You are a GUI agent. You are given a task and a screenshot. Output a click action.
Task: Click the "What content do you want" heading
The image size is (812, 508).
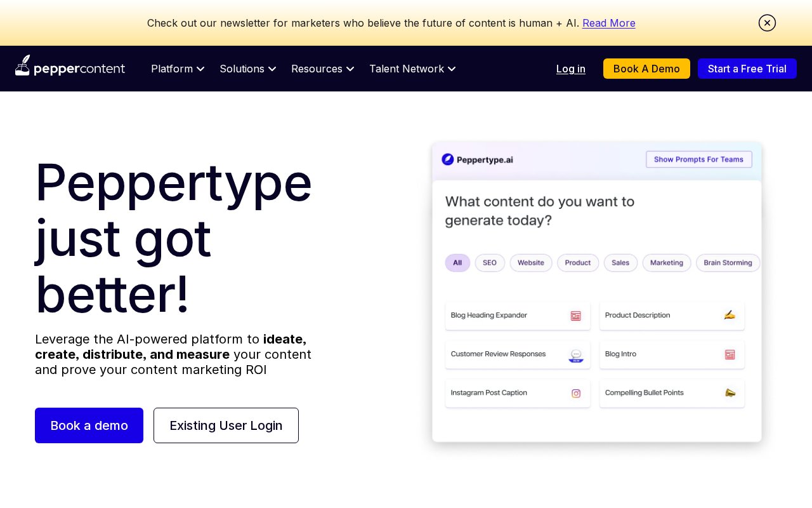tap(540, 211)
